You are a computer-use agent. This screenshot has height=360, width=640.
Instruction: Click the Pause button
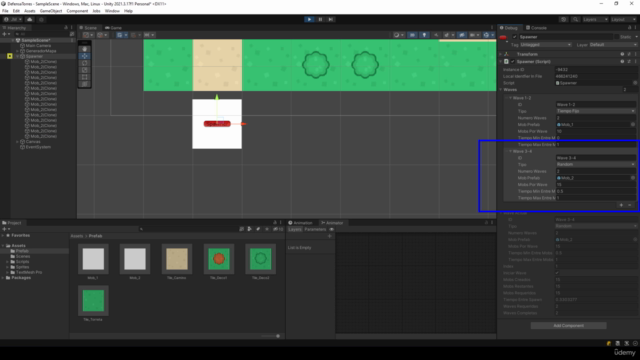[x=320, y=19]
